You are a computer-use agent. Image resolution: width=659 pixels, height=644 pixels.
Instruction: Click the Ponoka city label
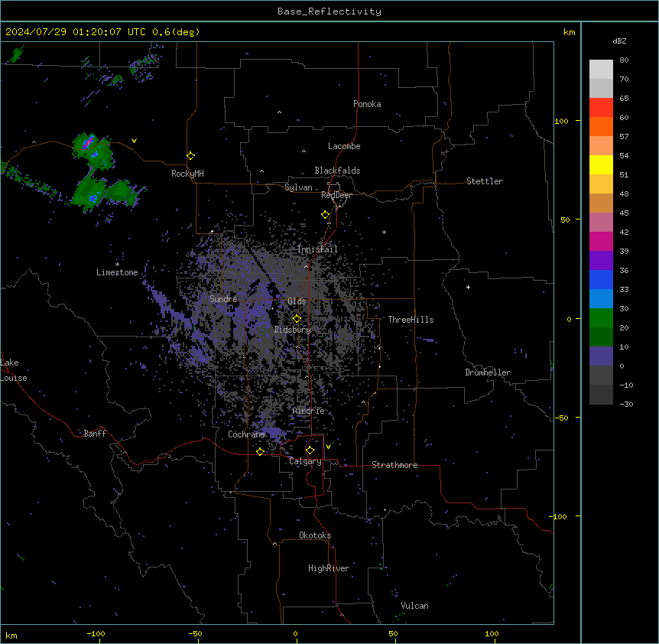[x=367, y=104]
